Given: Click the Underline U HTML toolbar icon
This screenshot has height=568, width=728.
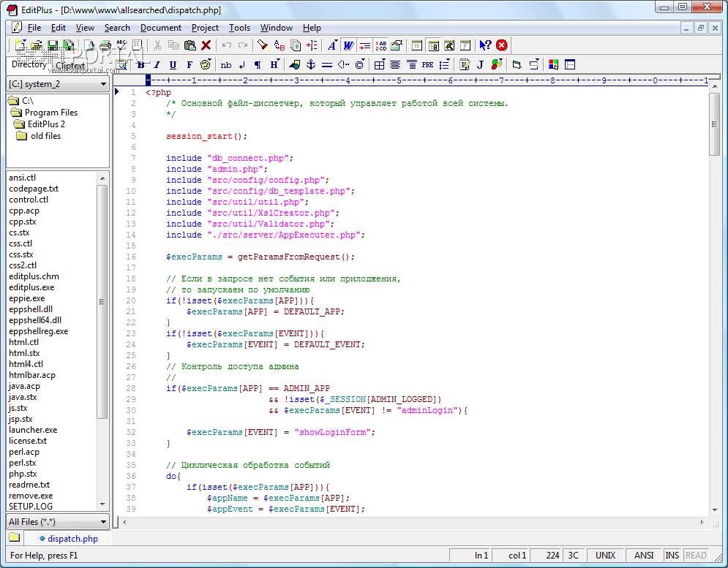Looking at the screenshot, I should click(x=173, y=64).
